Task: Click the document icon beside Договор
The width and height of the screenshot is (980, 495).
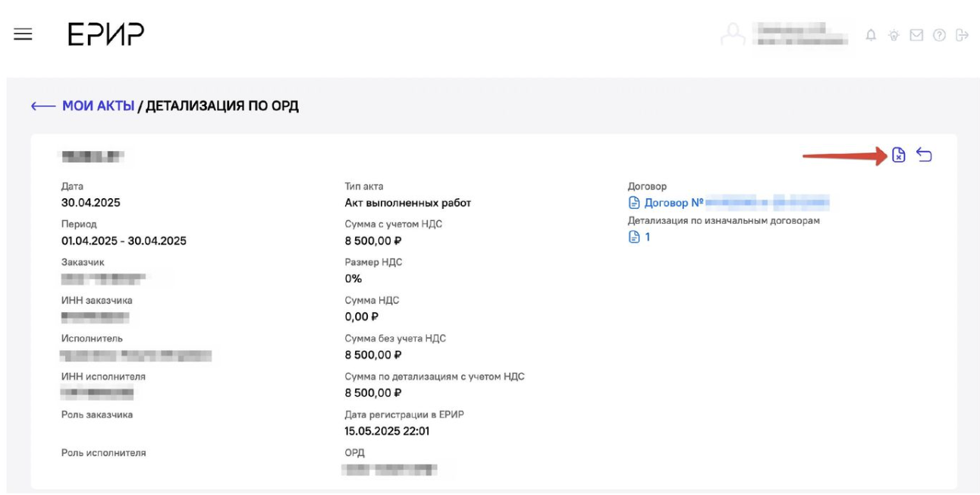Action: click(x=634, y=203)
